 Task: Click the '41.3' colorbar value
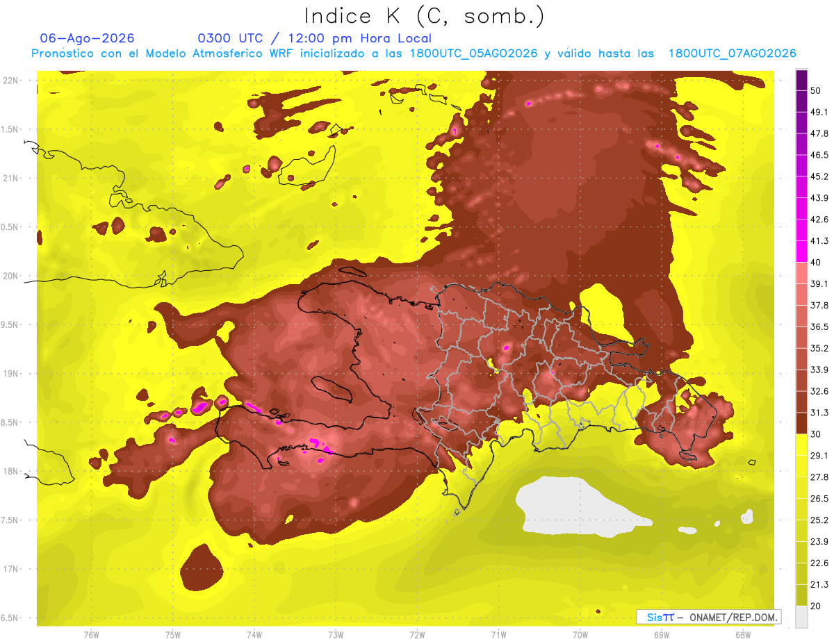click(819, 241)
